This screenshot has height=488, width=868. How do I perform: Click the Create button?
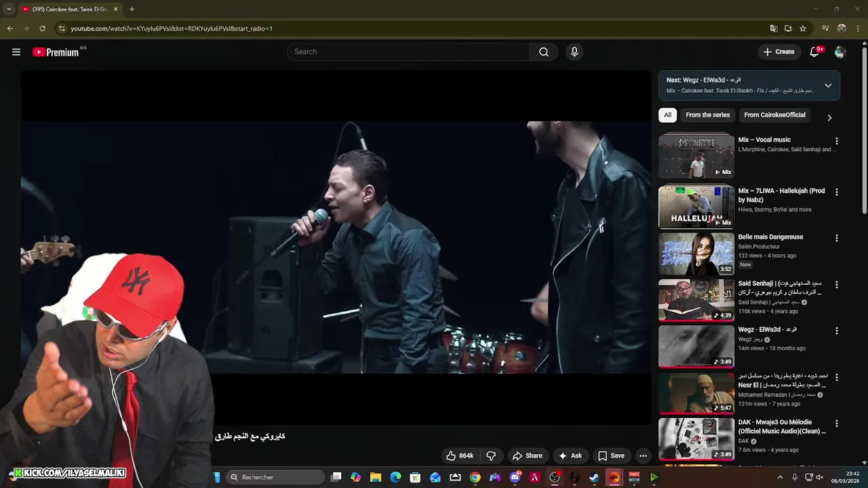click(778, 52)
